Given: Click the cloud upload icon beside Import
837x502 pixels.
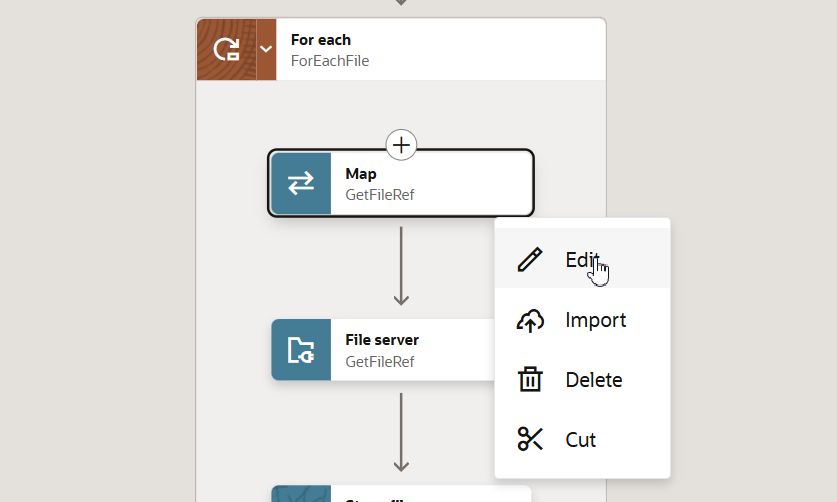Looking at the screenshot, I should (530, 320).
